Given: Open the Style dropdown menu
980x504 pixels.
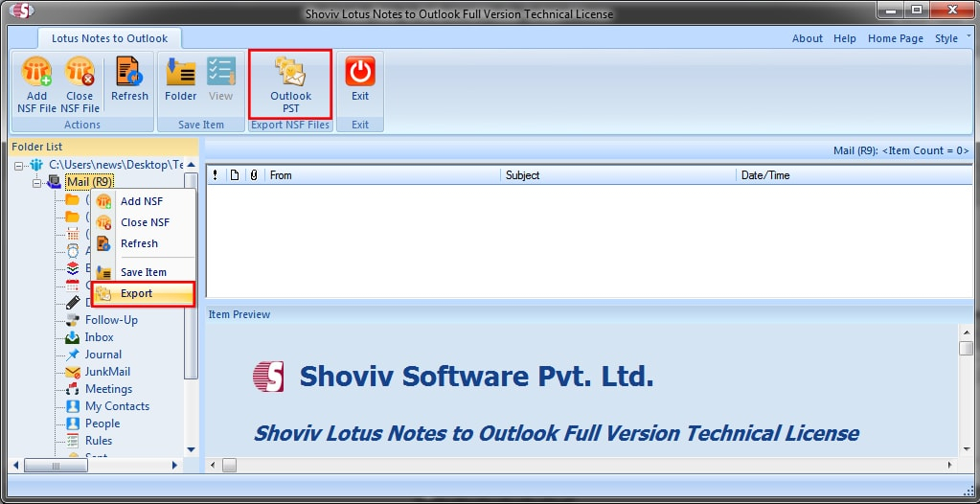Looking at the screenshot, I should pyautogui.click(x=952, y=38).
